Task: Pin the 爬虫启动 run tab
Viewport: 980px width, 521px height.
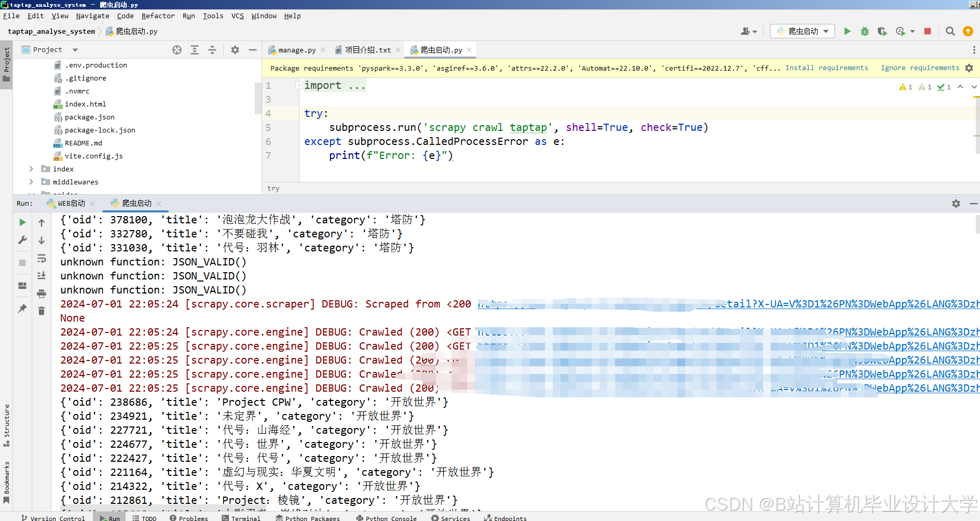Action: coord(22,309)
